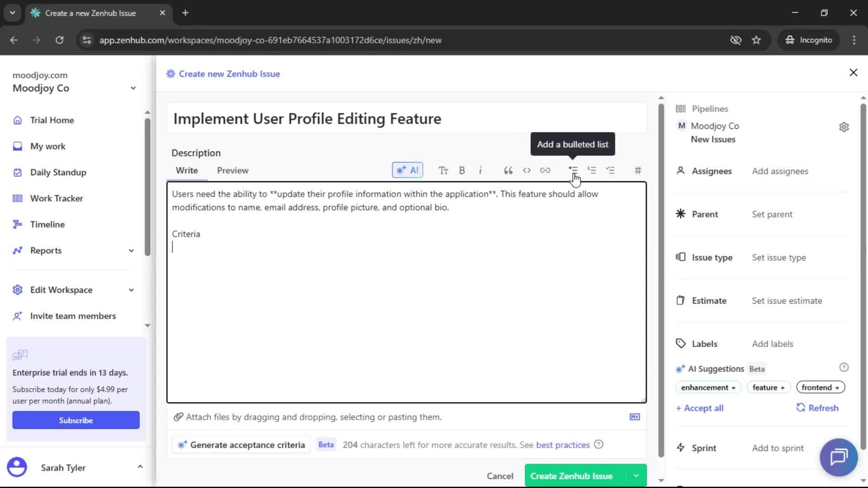The height and width of the screenshot is (488, 868).
Task: Open the Work Tracker from the sidebar
Action: (56, 198)
